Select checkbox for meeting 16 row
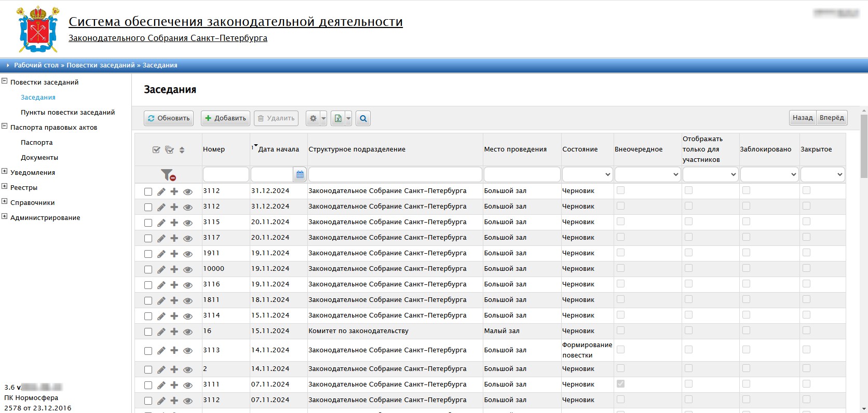The width and height of the screenshot is (868, 413). (148, 332)
